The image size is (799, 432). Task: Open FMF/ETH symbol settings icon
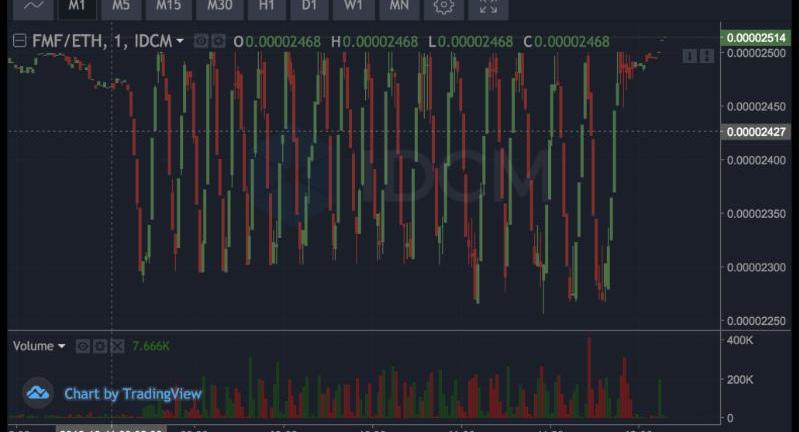(x=218, y=41)
